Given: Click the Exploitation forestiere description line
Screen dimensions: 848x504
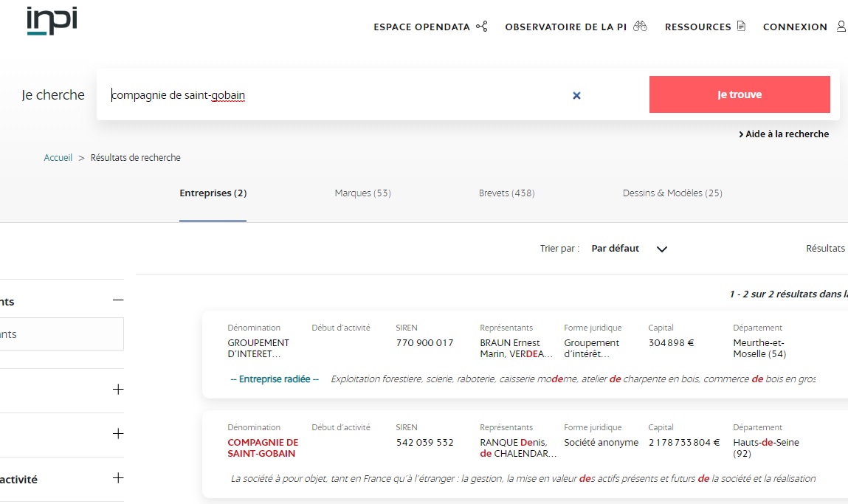Looking at the screenshot, I should pyautogui.click(x=573, y=379).
